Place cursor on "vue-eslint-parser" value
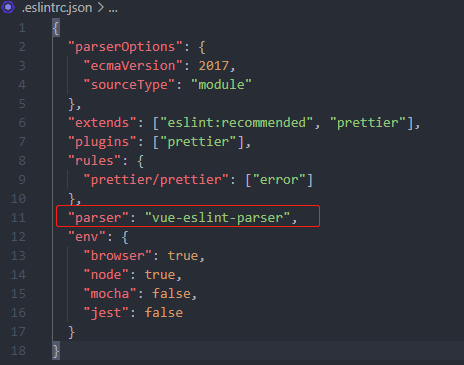Viewport: 464px width, 365px height. 218,218
